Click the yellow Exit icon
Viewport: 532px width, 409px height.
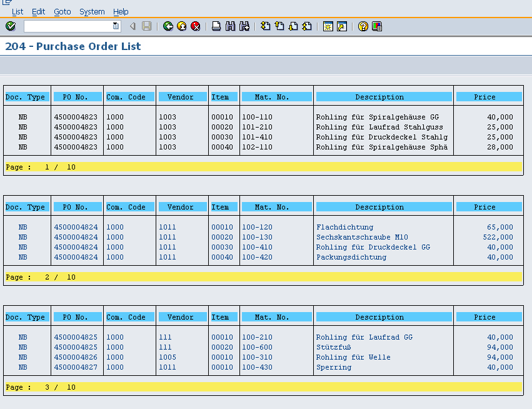[182, 26]
